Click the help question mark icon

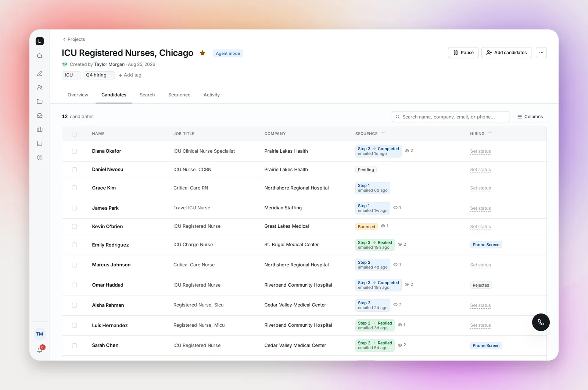click(40, 157)
